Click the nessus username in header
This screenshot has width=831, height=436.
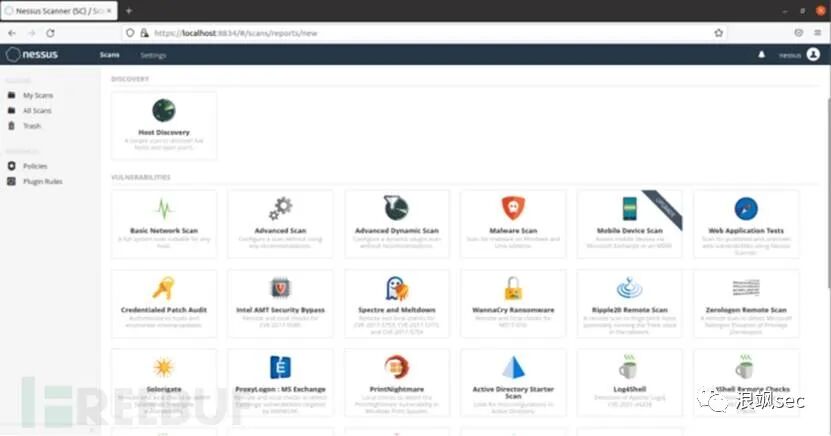790,55
